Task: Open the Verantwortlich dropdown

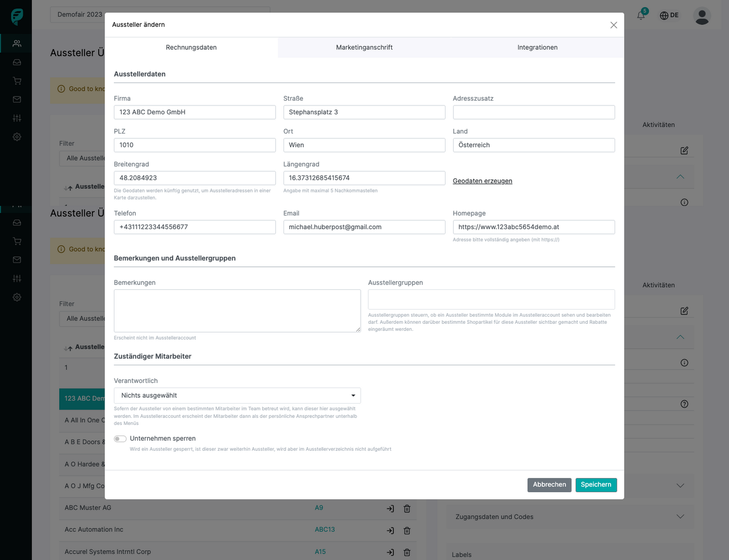Action: click(237, 395)
